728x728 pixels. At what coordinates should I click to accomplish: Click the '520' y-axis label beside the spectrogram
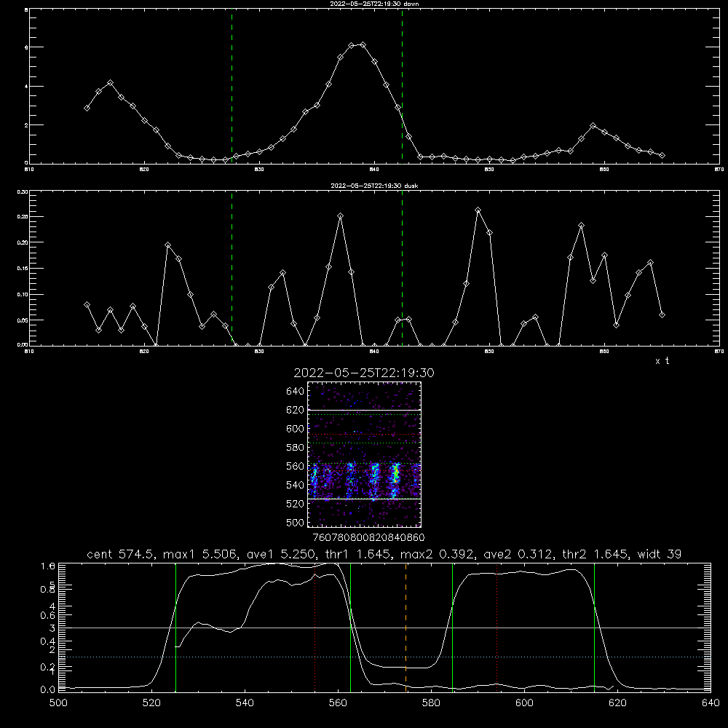coord(296,505)
